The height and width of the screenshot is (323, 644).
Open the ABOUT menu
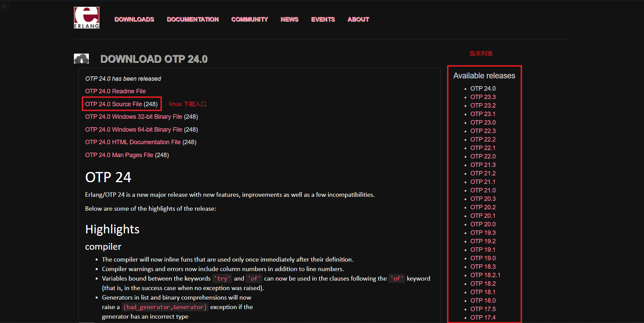click(358, 19)
